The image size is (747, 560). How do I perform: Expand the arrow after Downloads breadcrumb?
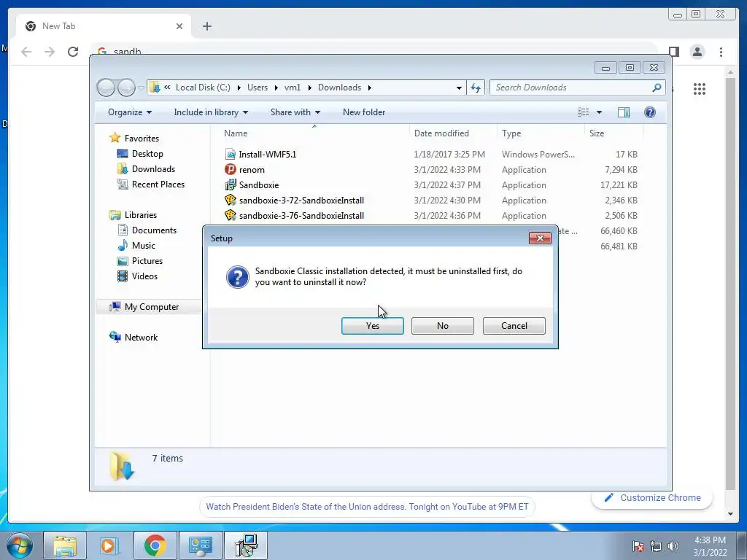[x=370, y=87]
